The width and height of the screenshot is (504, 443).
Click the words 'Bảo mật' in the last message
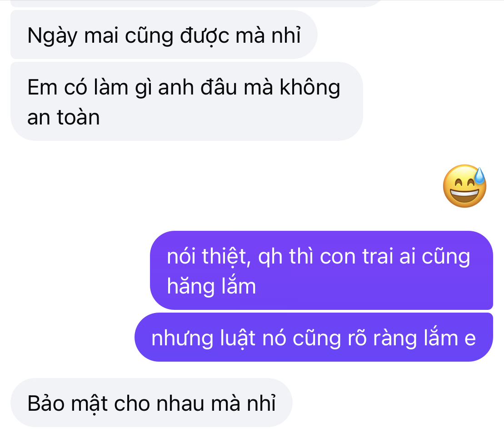tap(67, 404)
